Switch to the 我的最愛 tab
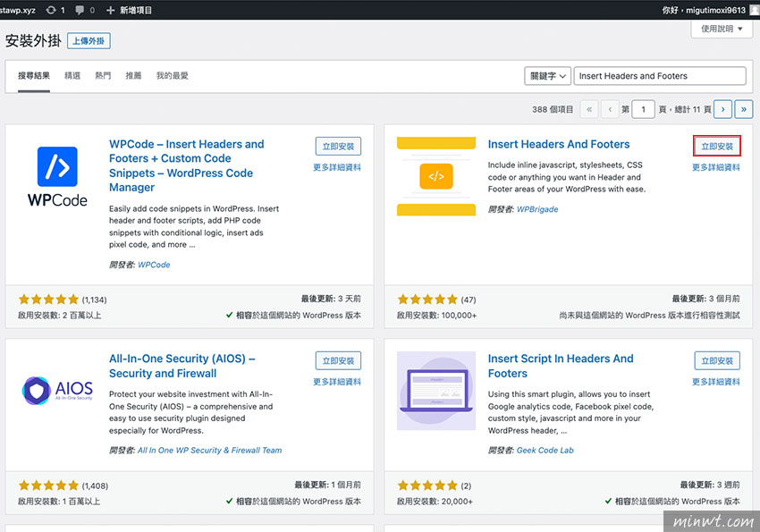The height and width of the screenshot is (532, 760). point(172,76)
